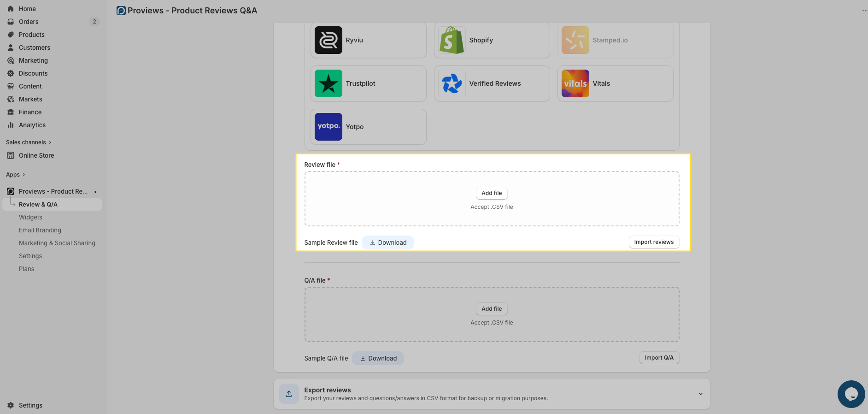Expand the Apps section chevron

pos(24,175)
